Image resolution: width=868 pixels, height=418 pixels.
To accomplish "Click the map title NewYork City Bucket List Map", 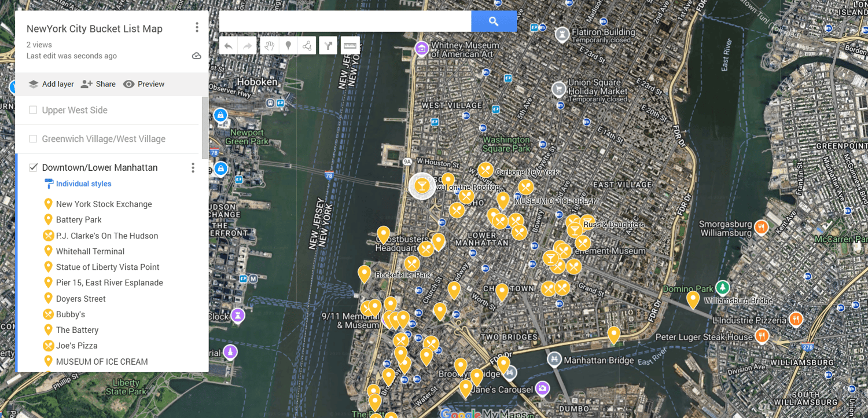I will tap(94, 29).
